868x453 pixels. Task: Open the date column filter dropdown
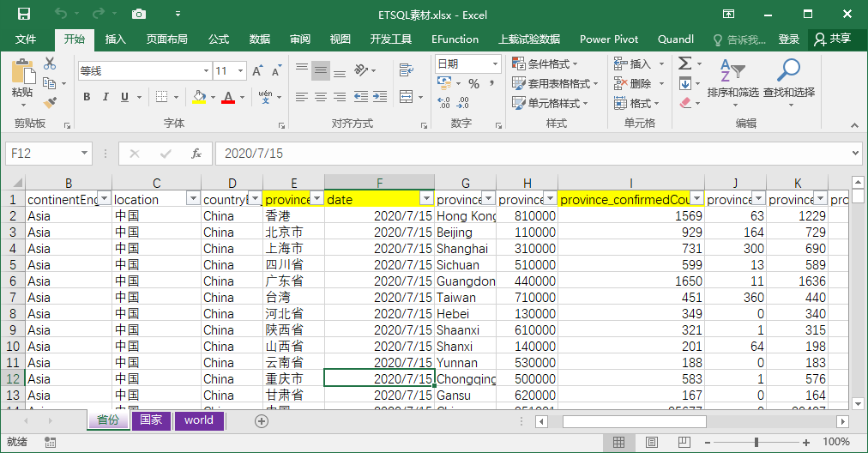[x=425, y=199]
